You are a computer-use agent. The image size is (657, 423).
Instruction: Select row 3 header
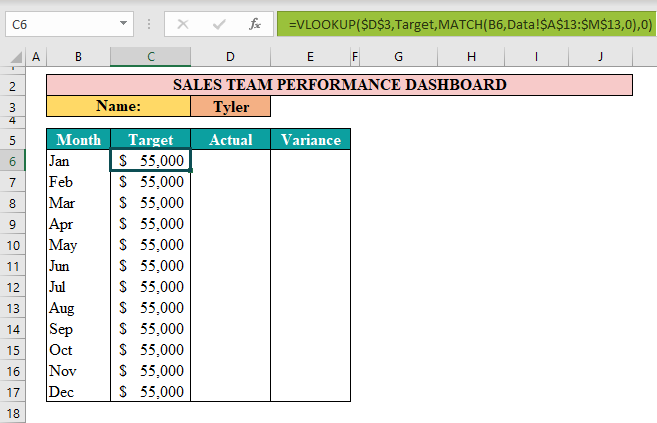(13, 106)
